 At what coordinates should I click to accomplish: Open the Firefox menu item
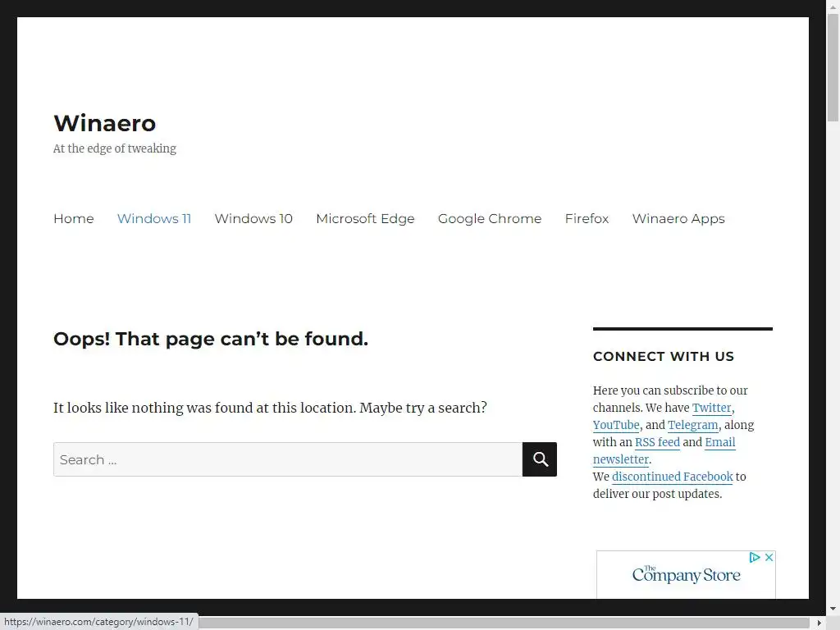point(587,218)
